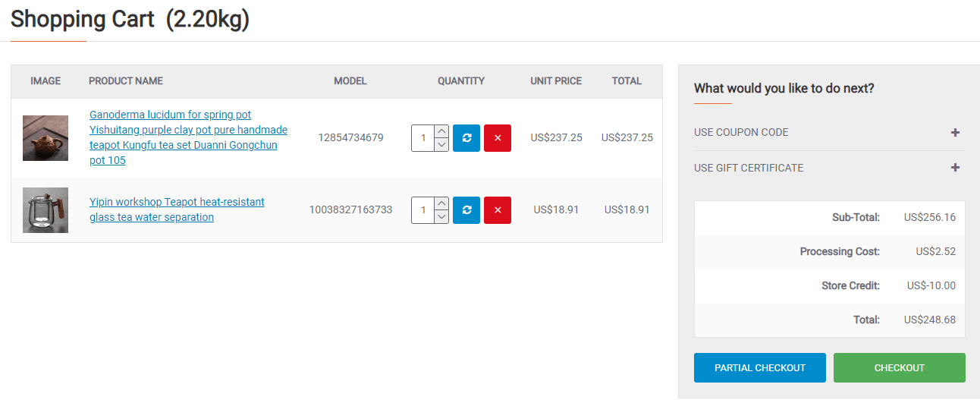Click the Partial Checkout button
Image resolution: width=980 pixels, height=400 pixels.
760,367
